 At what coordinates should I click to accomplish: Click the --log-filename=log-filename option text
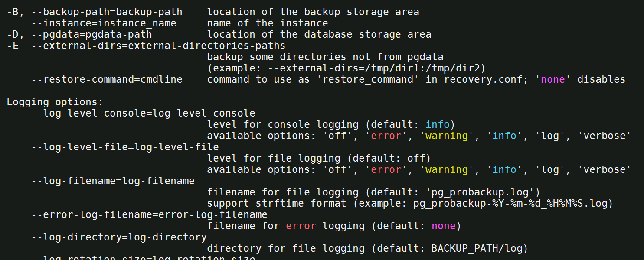click(x=113, y=181)
